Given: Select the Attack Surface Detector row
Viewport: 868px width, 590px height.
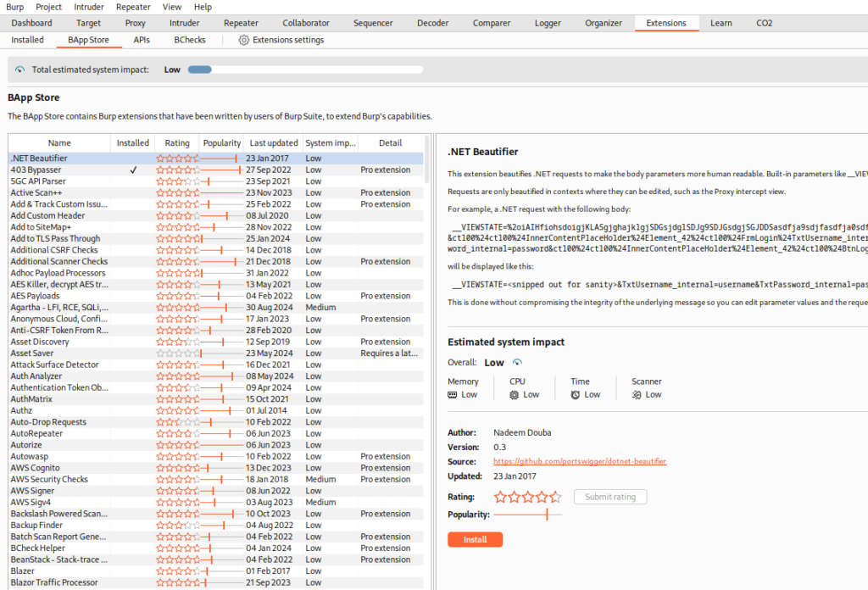Looking at the screenshot, I should (216, 365).
